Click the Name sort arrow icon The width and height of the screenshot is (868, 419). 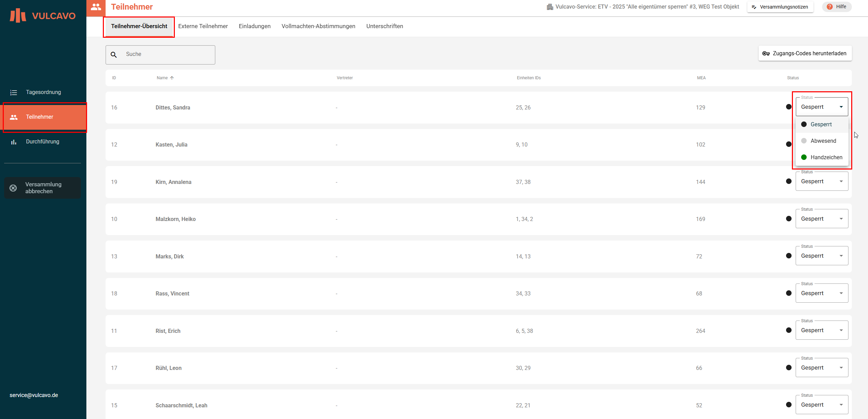tap(172, 78)
